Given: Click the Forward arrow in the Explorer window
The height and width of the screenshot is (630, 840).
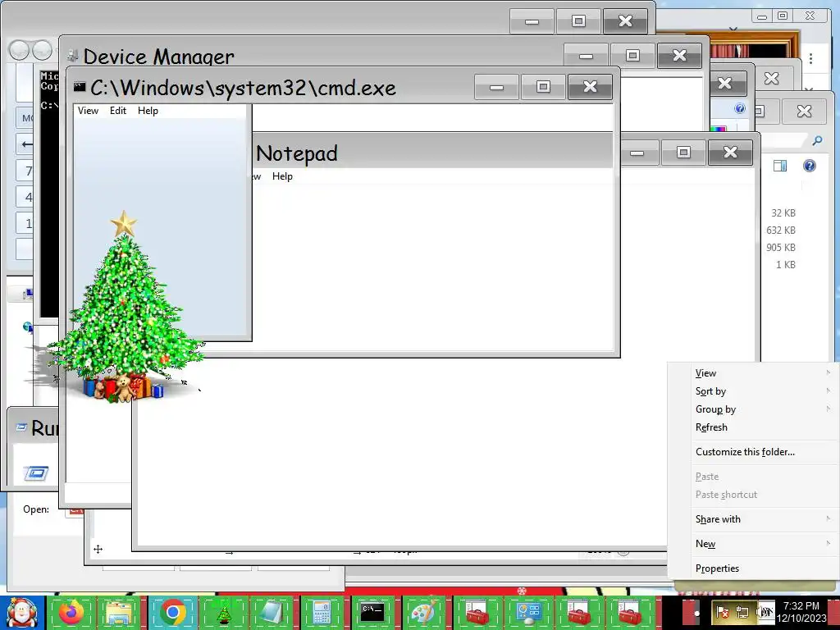Looking at the screenshot, I should [42, 50].
